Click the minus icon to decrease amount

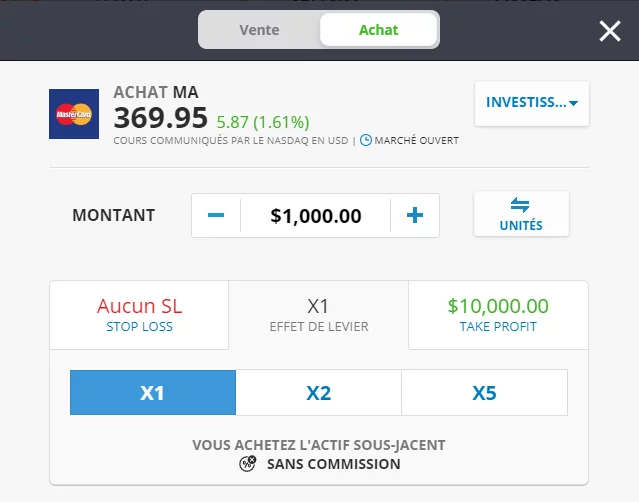pos(216,215)
